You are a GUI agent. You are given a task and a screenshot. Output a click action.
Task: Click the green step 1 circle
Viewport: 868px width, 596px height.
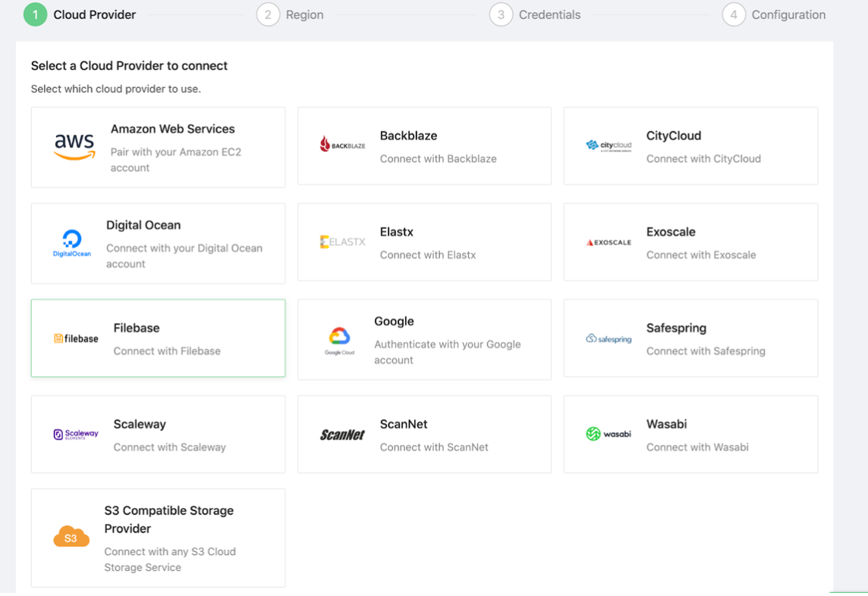(36, 14)
